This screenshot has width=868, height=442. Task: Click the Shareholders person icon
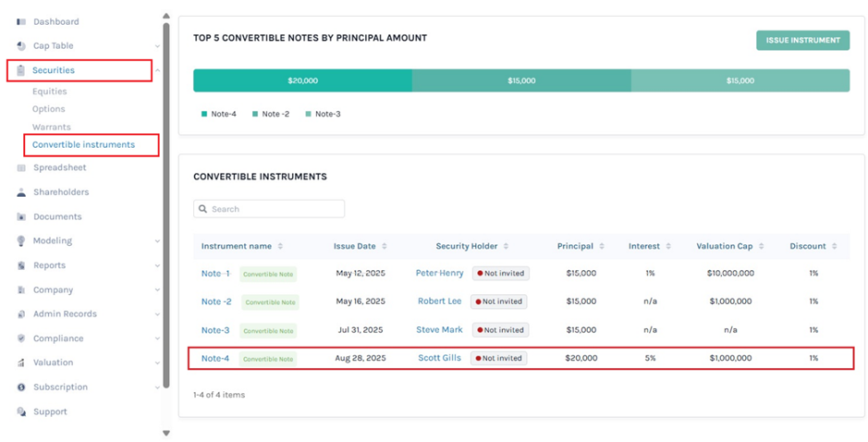tap(21, 192)
